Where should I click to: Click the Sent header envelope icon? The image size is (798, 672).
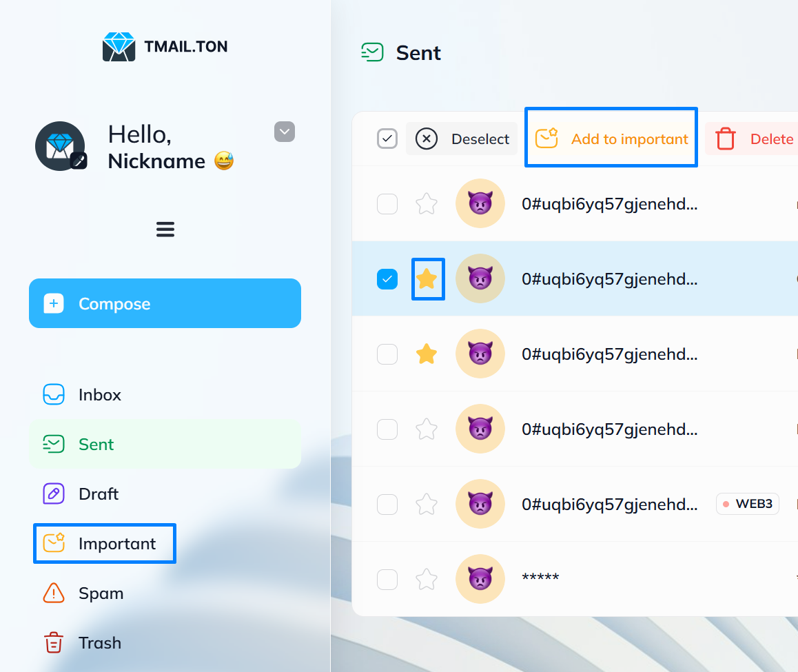372,52
